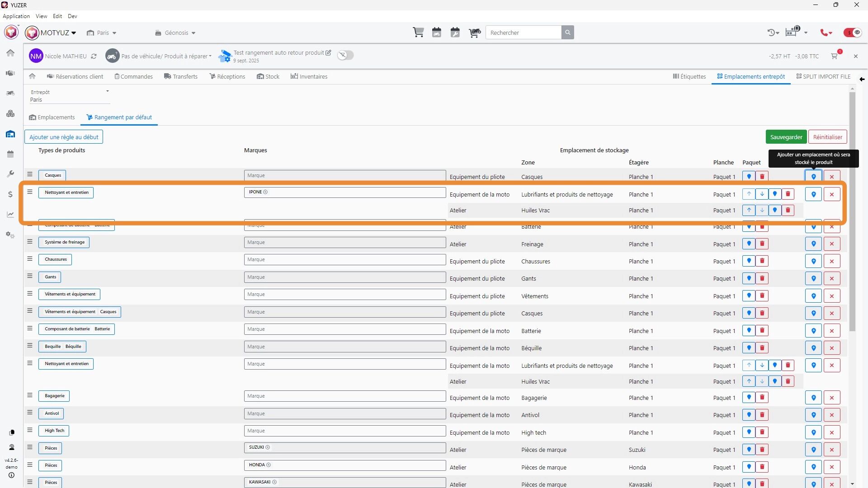Screen dimensions: 868x488
Task: Open the Géonosis dropdown
Action: 175,33
